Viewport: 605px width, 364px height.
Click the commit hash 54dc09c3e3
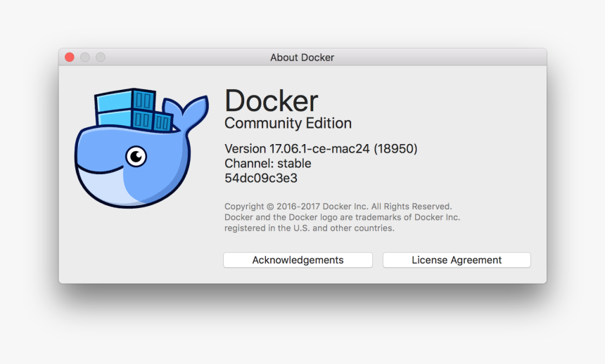click(260, 178)
